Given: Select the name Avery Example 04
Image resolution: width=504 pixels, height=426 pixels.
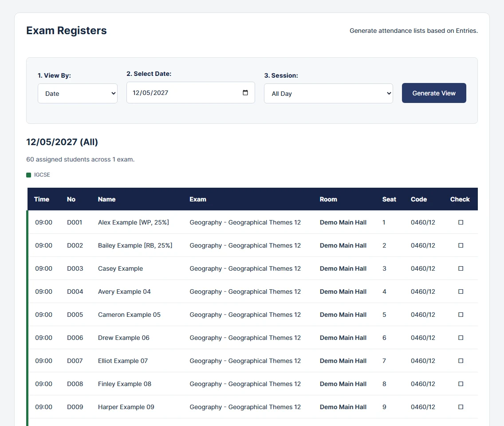Looking at the screenshot, I should click(124, 292).
